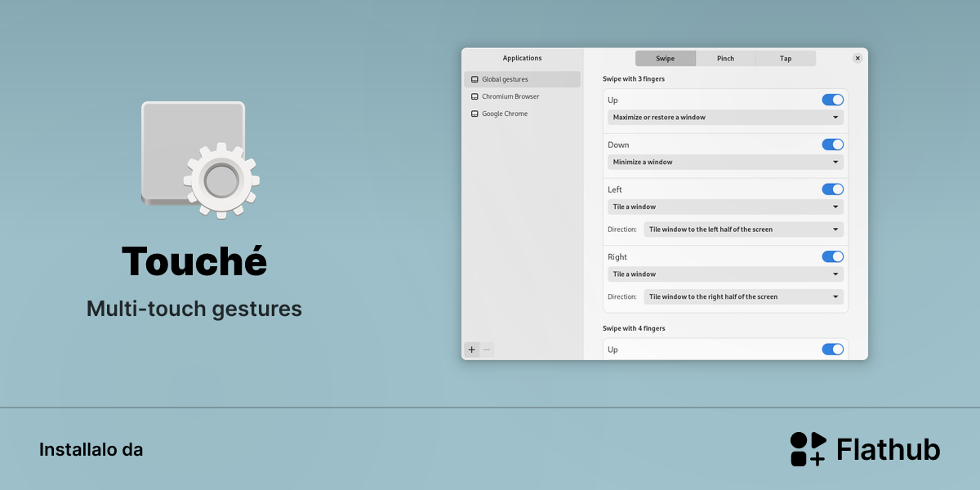Click the Applications sidebar header
This screenshot has width=980, height=490.
(x=523, y=58)
